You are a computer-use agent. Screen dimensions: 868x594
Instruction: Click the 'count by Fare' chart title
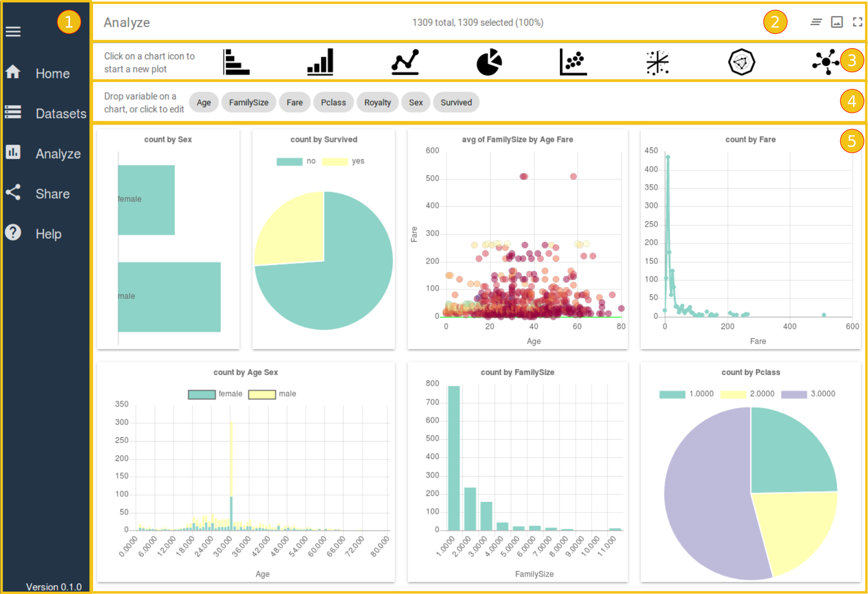pyautogui.click(x=751, y=140)
